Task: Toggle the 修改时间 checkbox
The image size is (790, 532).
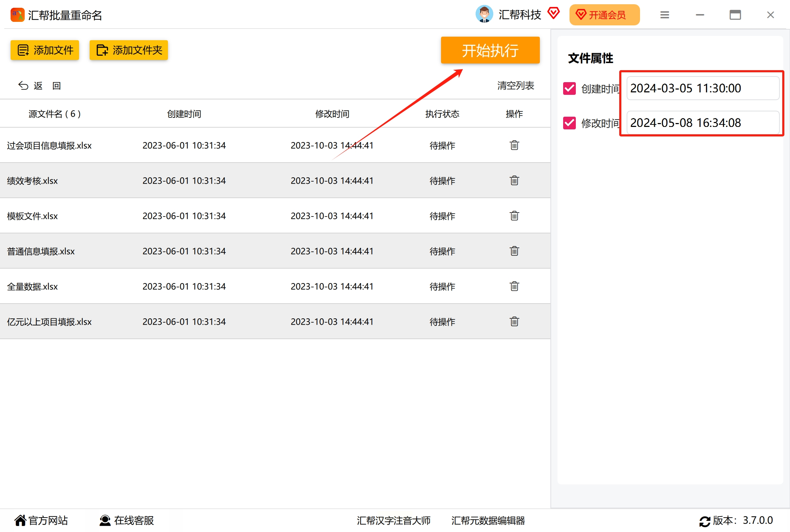Action: (569, 123)
